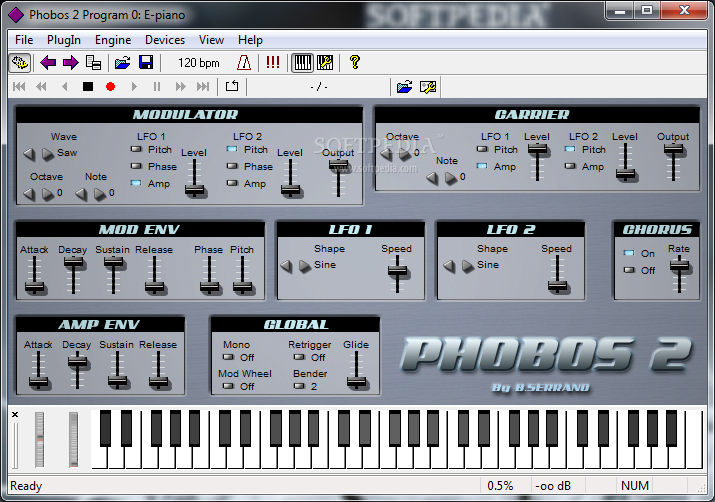The height and width of the screenshot is (502, 715).
Task: Select previous Modulator wave shape
Action: coord(29,154)
